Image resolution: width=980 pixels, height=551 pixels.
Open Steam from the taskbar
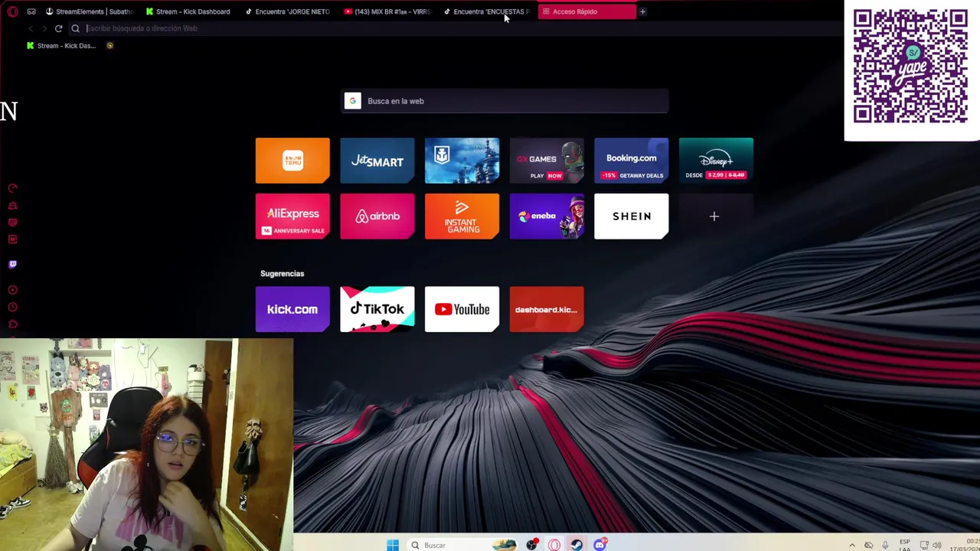tap(577, 545)
